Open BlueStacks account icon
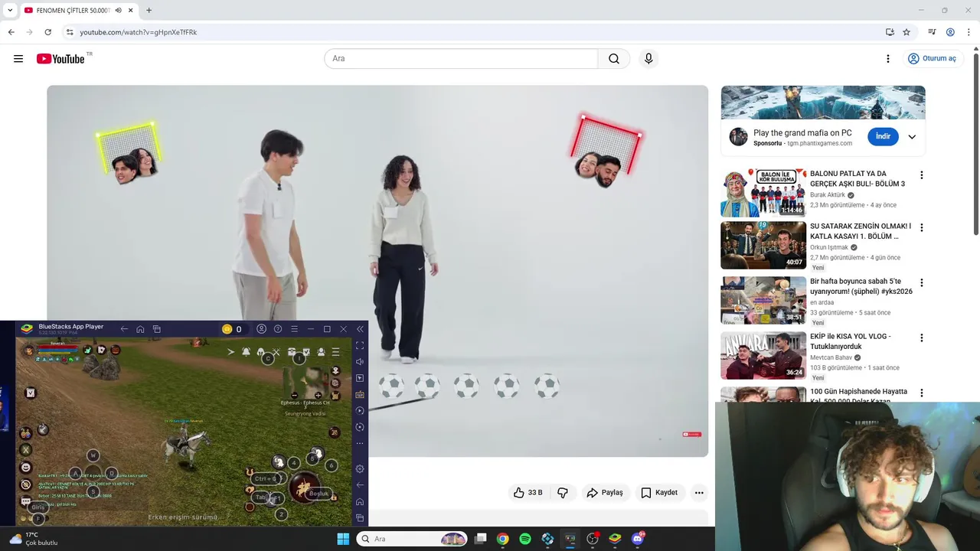 (262, 329)
